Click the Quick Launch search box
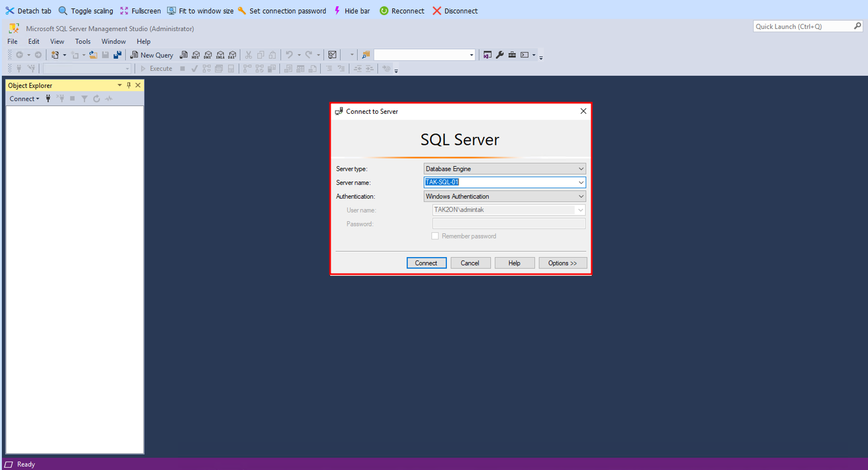The image size is (868, 470). (x=803, y=26)
